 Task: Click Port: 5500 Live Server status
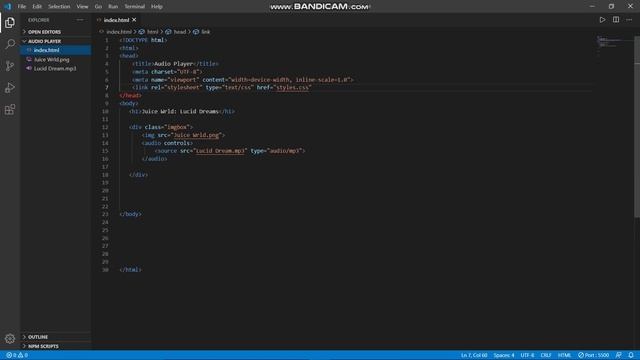tap(593, 355)
